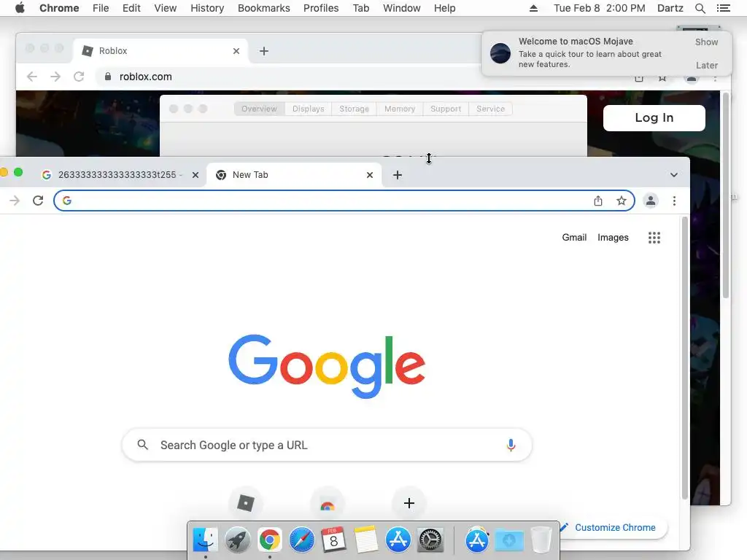Go forward in front Chrome window
Image resolution: width=747 pixels, height=560 pixels.
click(x=15, y=201)
